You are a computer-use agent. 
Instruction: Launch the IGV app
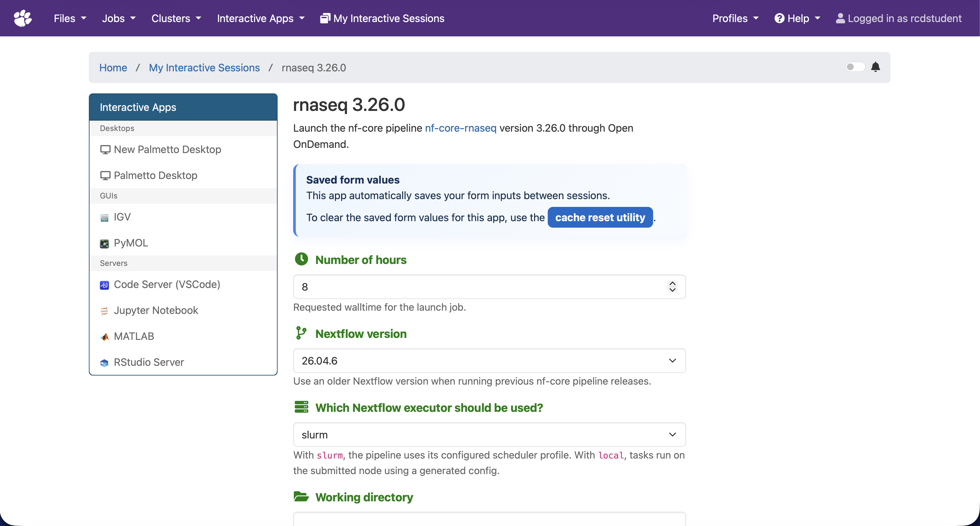click(x=183, y=217)
